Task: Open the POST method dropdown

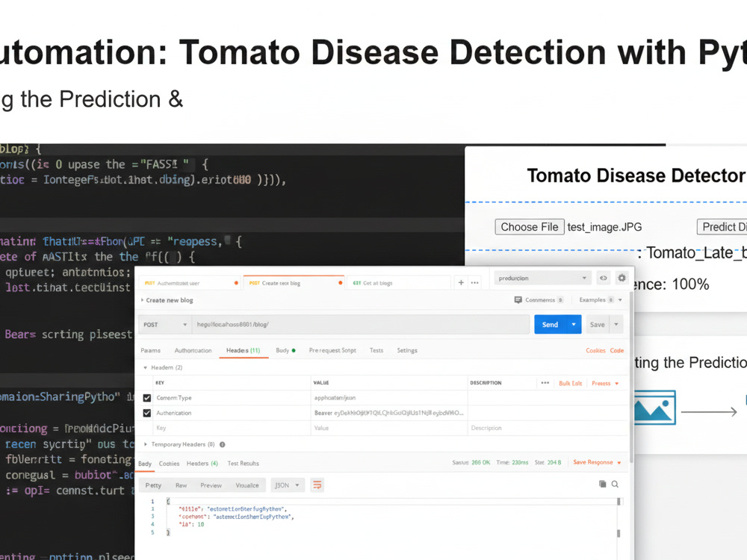Action: tap(164, 325)
